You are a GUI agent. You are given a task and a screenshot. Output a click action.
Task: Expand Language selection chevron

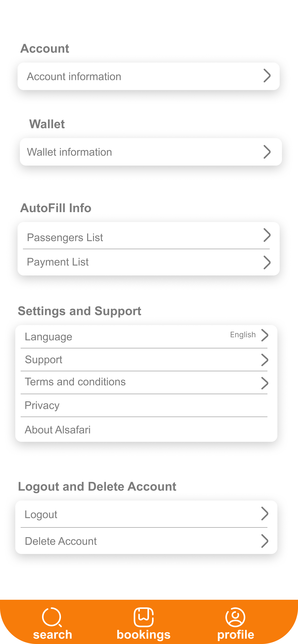pyautogui.click(x=265, y=335)
